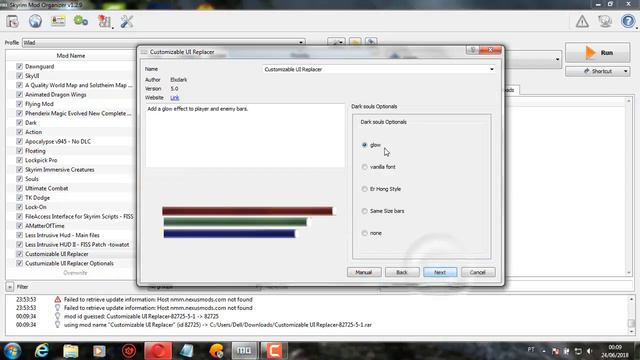
Task: Open the Website Link hyperlink
Action: 175,98
